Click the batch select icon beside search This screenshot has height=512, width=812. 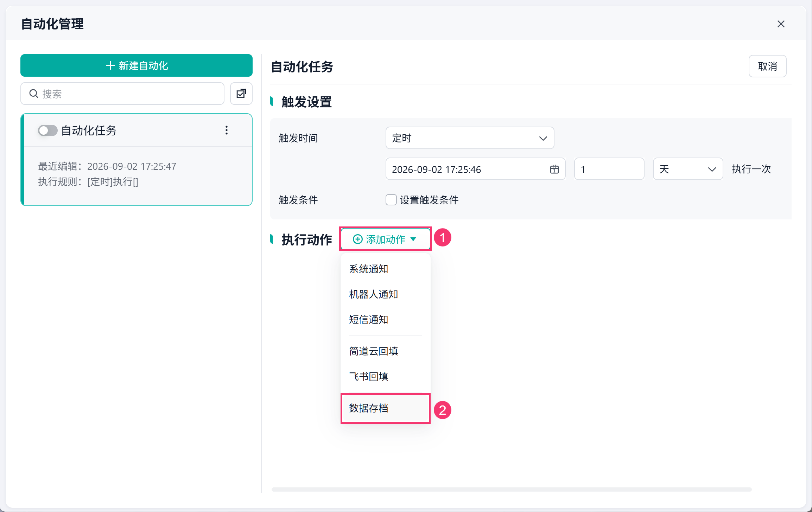click(241, 94)
